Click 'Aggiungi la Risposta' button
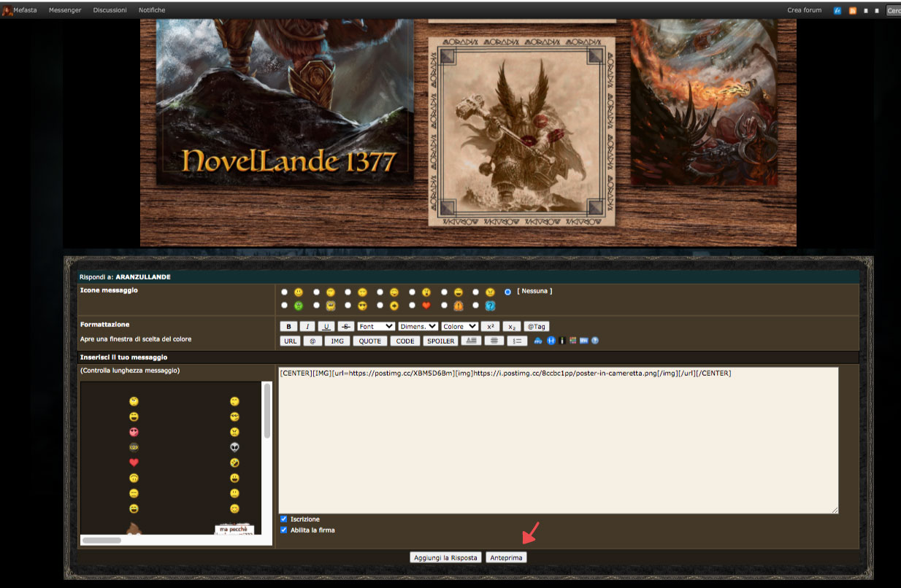This screenshot has height=588, width=901. (445, 557)
